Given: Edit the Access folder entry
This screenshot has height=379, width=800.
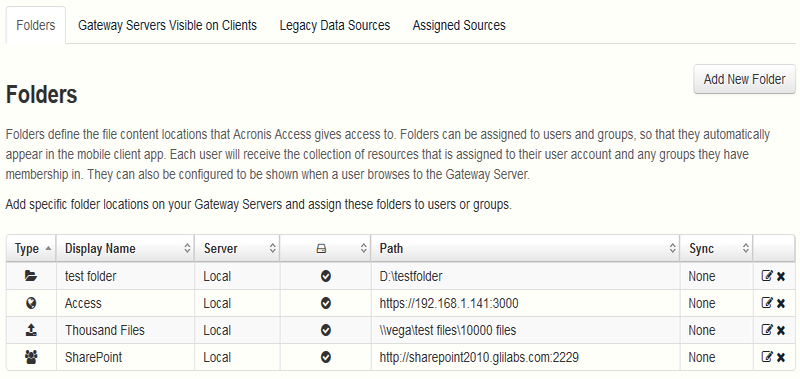Looking at the screenshot, I should click(x=766, y=303).
